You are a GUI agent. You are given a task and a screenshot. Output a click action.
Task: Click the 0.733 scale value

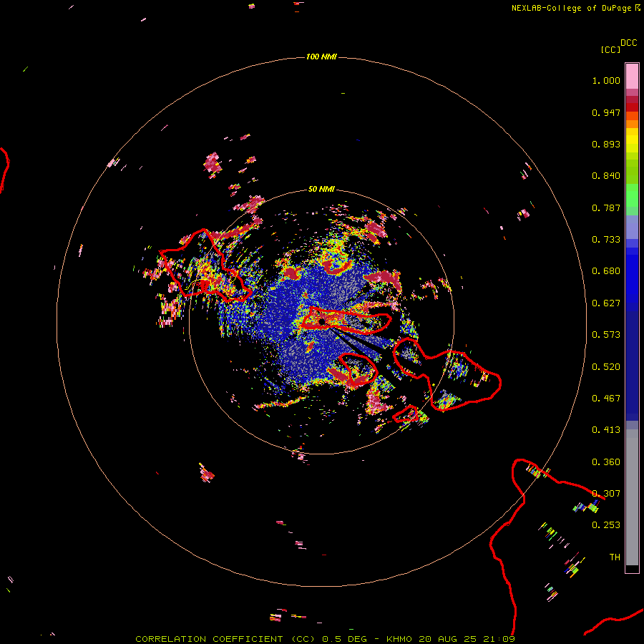coord(606,240)
